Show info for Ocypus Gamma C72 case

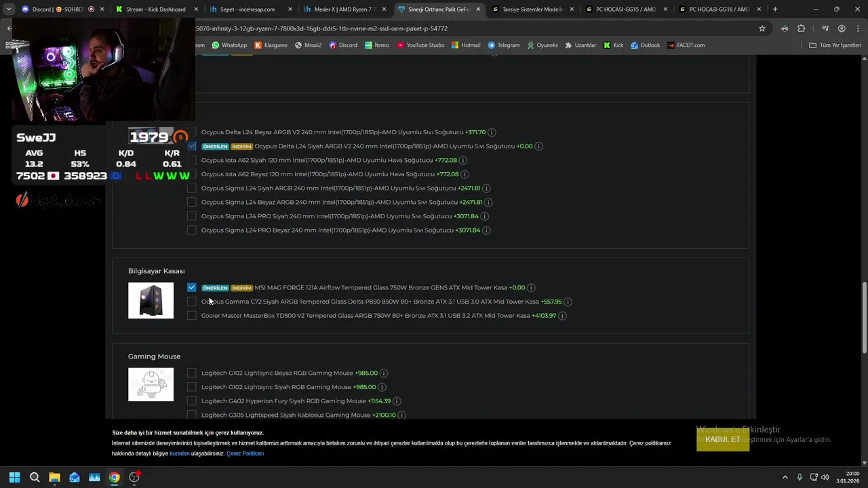click(x=568, y=302)
